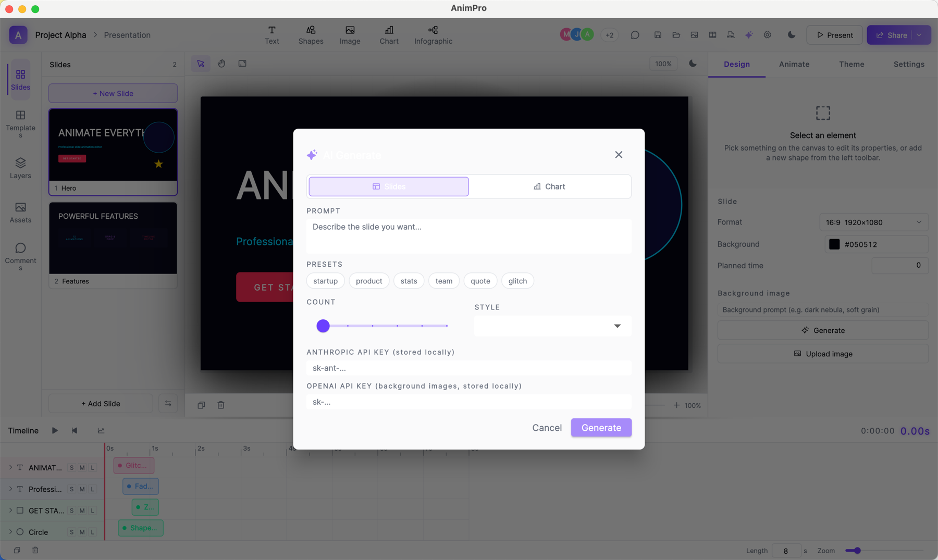Switch to the Animate tab
This screenshot has height=560, width=938.
[x=794, y=64]
